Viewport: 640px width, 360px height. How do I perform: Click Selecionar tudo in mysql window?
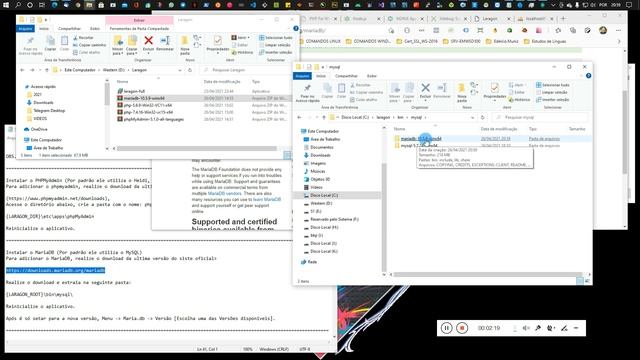coord(553,85)
